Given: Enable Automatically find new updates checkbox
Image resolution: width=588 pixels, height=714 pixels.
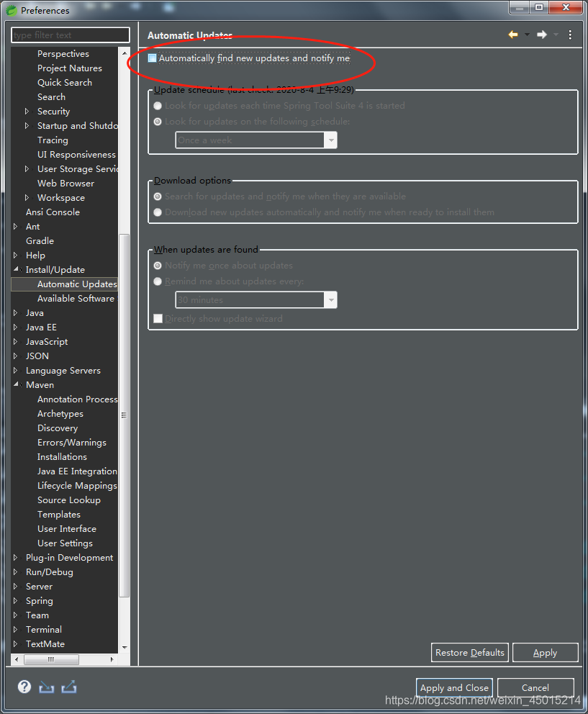Looking at the screenshot, I should (x=152, y=58).
